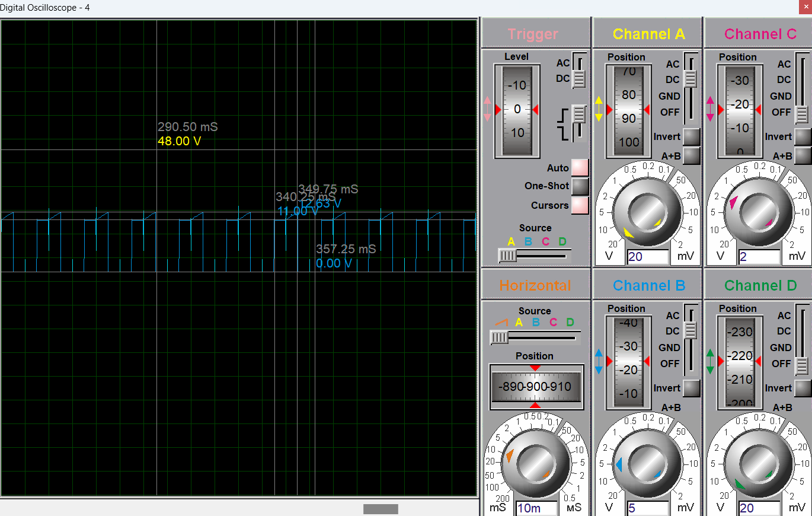Screen dimensions: 812x516
Task: Toggle the Trigger Auto button
Action: pyautogui.click(x=580, y=168)
